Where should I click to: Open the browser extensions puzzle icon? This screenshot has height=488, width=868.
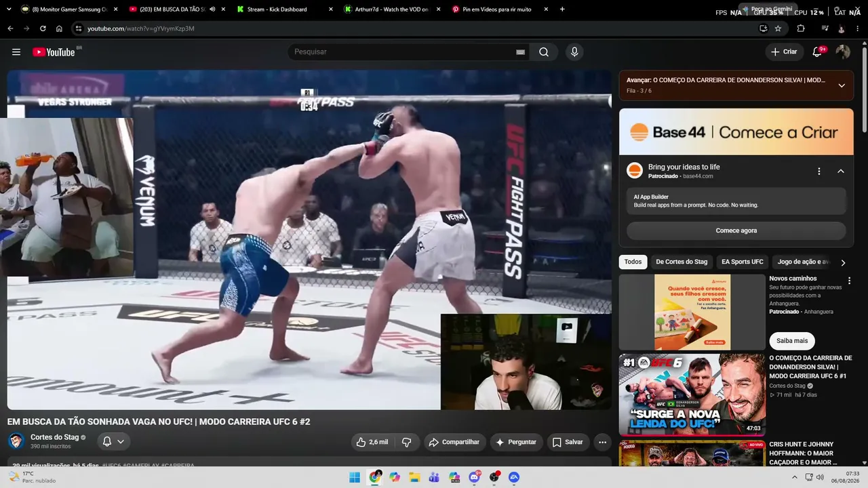coord(801,28)
